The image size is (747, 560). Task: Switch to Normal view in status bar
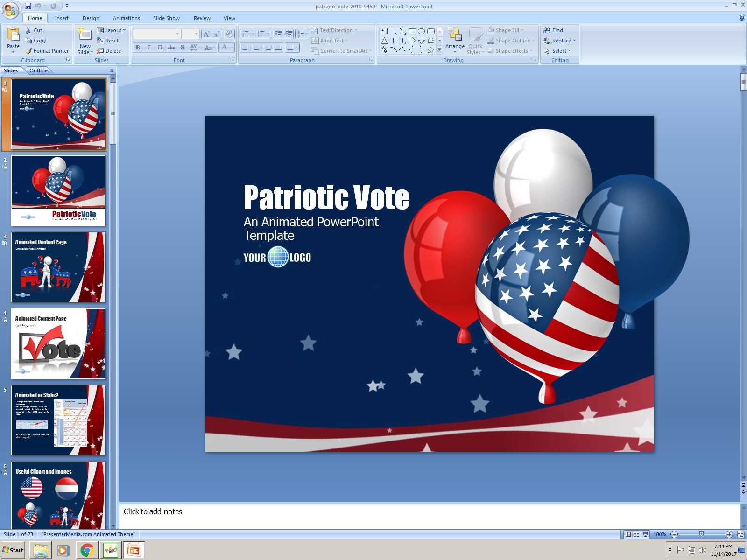(628, 534)
